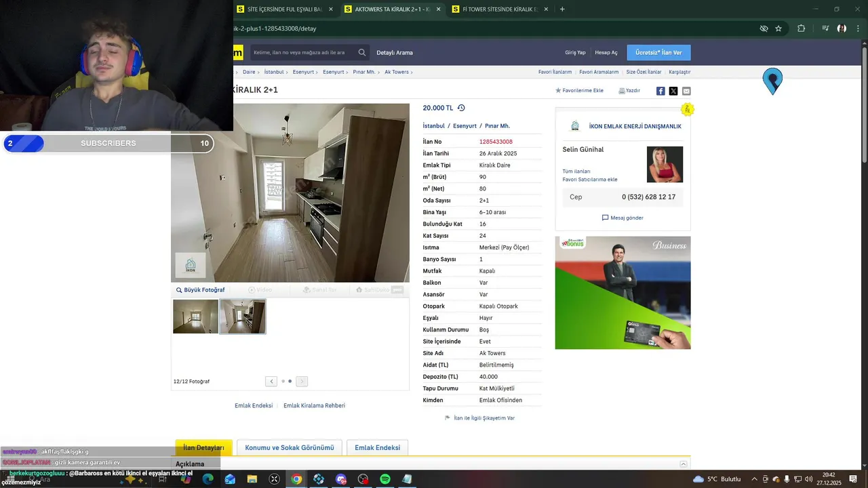Click İlan ile İlgili Şikayetim Var

tap(480, 418)
